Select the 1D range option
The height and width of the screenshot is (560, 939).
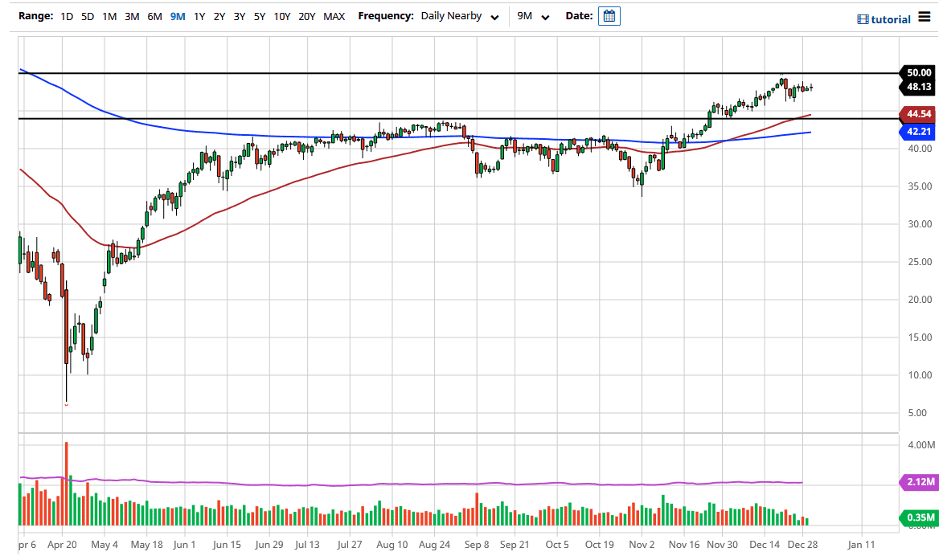(x=67, y=15)
